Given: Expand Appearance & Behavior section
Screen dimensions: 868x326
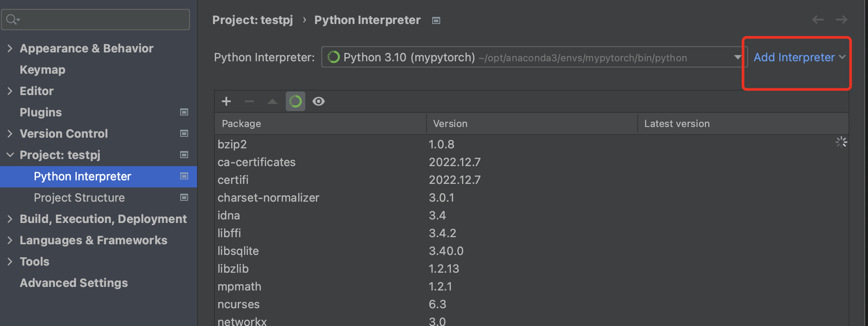Looking at the screenshot, I should 10,48.
